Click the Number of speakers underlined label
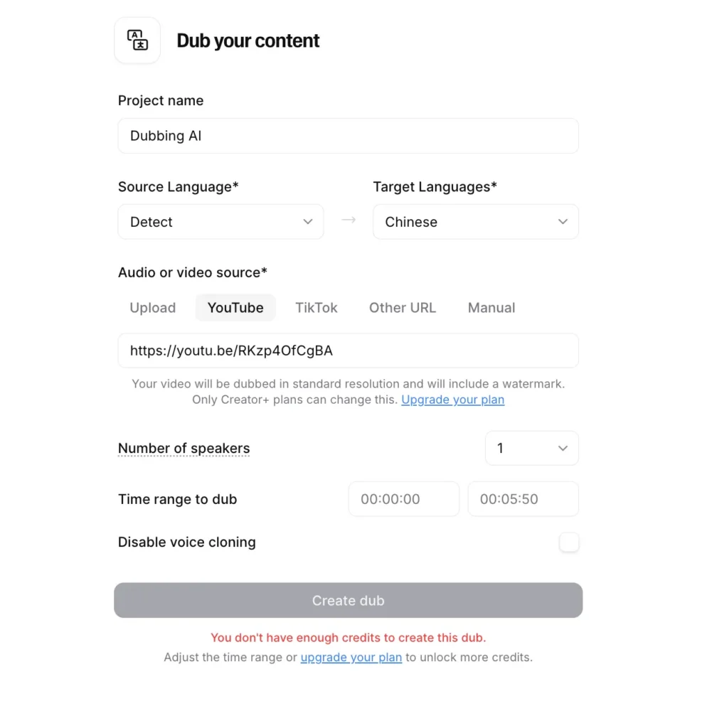712x728 pixels. [184, 448]
